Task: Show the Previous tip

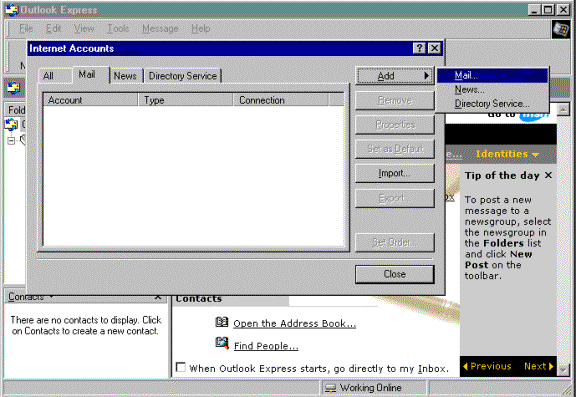Action: click(487, 366)
